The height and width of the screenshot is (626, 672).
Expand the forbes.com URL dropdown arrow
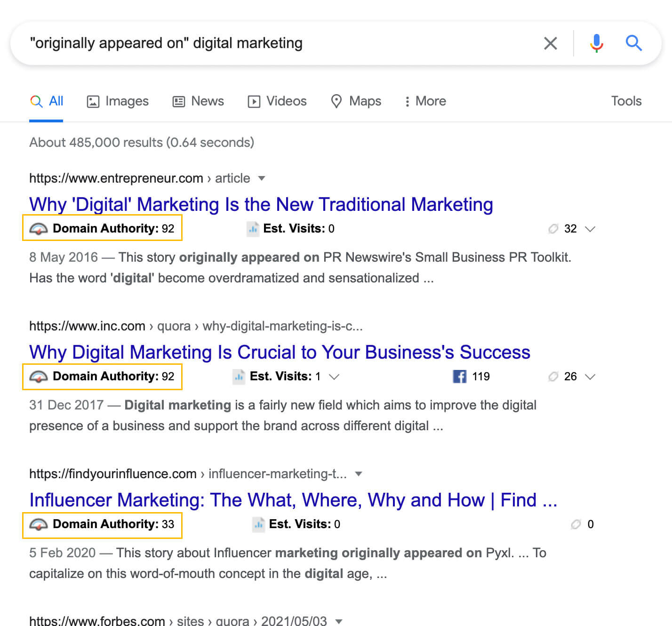[x=339, y=620]
